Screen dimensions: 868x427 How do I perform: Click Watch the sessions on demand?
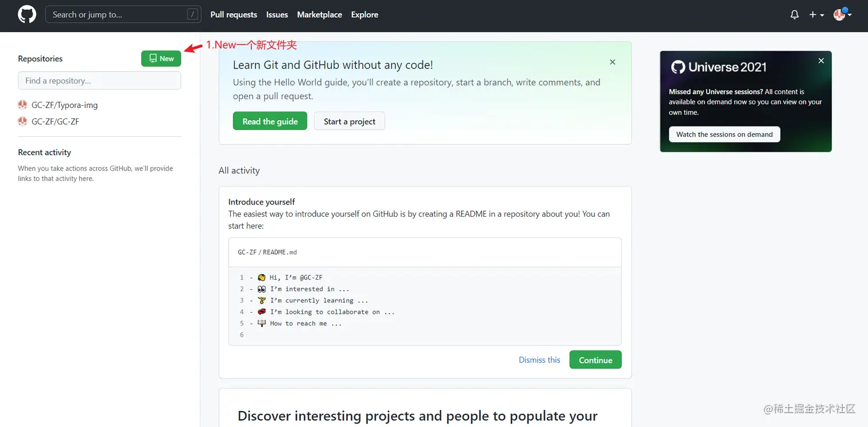pyautogui.click(x=724, y=134)
